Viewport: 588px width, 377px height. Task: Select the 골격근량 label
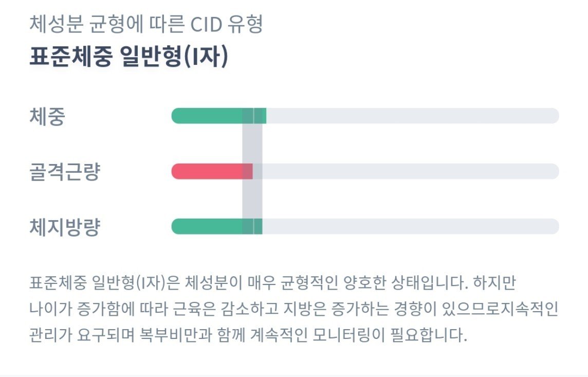click(x=65, y=171)
